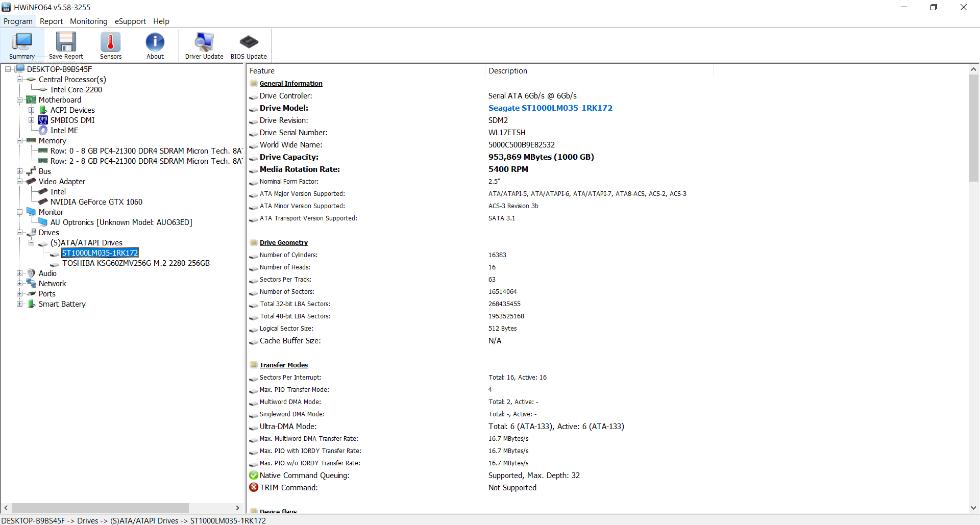Select Intel Core-2200 processor
Image resolution: width=980 pixels, height=525 pixels.
pyautogui.click(x=76, y=89)
